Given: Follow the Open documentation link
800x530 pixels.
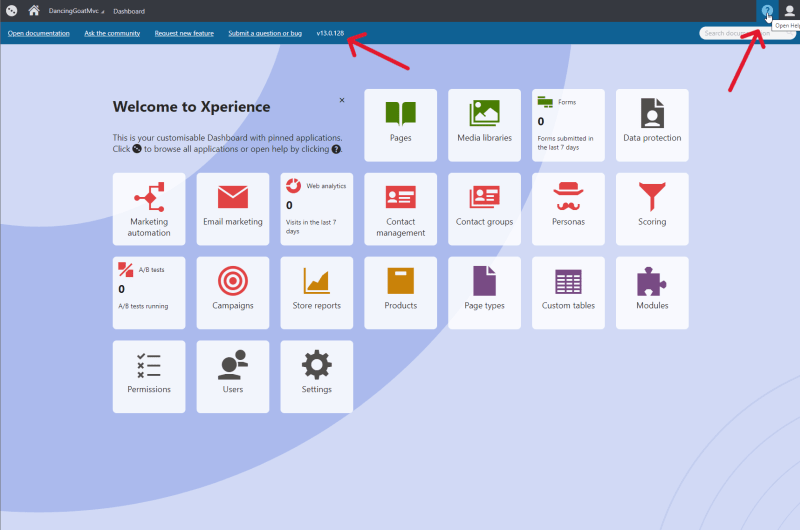Looking at the screenshot, I should click(39, 33).
